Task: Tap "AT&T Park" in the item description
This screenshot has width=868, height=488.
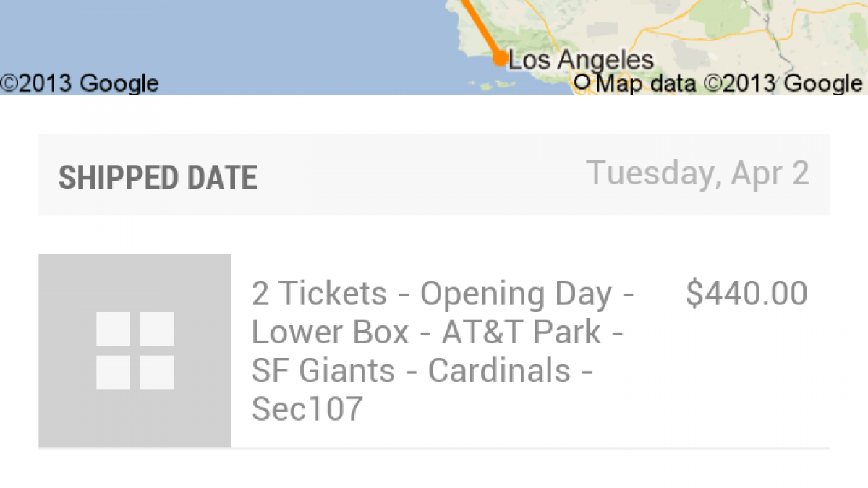Action: click(521, 333)
